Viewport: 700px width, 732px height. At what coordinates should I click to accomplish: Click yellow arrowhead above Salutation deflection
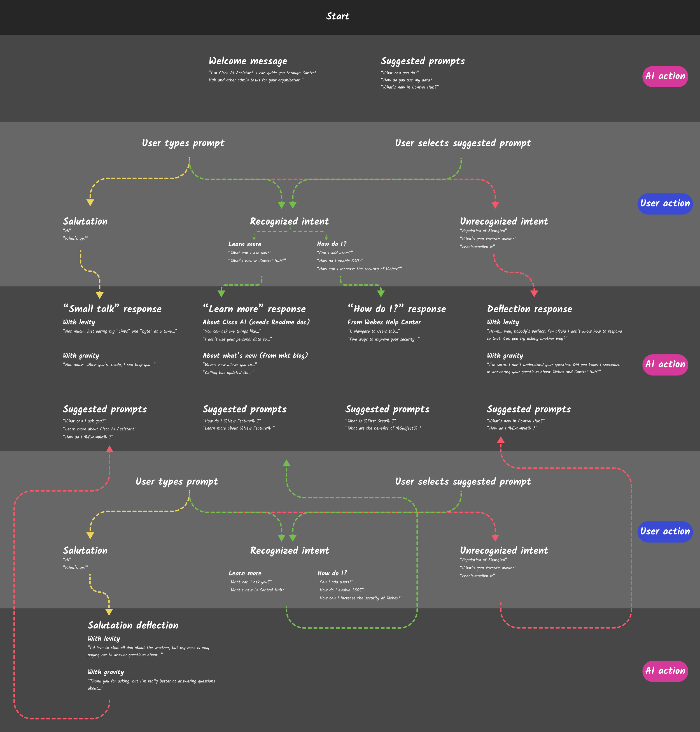coord(109,612)
